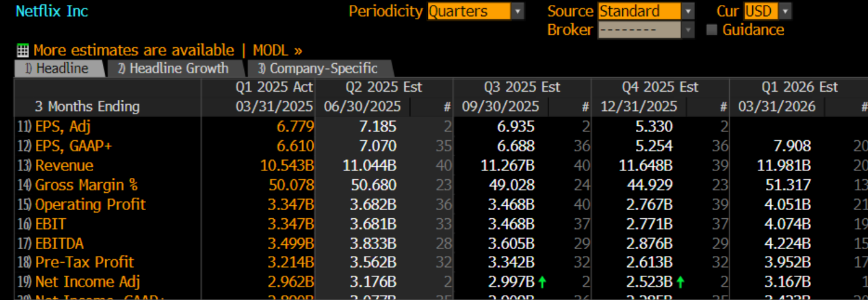Click Q1 2026 Operating Profit estimate 4.051B
Screen dimensions: 868x300
pos(789,205)
